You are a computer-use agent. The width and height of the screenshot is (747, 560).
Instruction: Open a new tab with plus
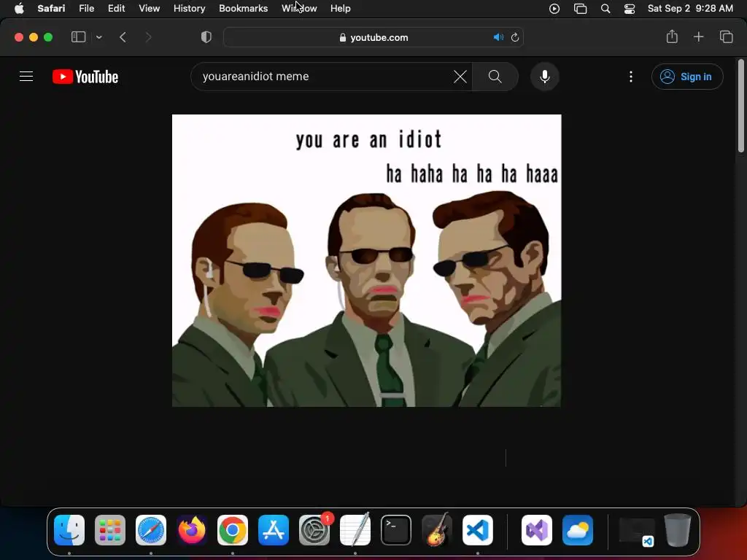pyautogui.click(x=698, y=36)
